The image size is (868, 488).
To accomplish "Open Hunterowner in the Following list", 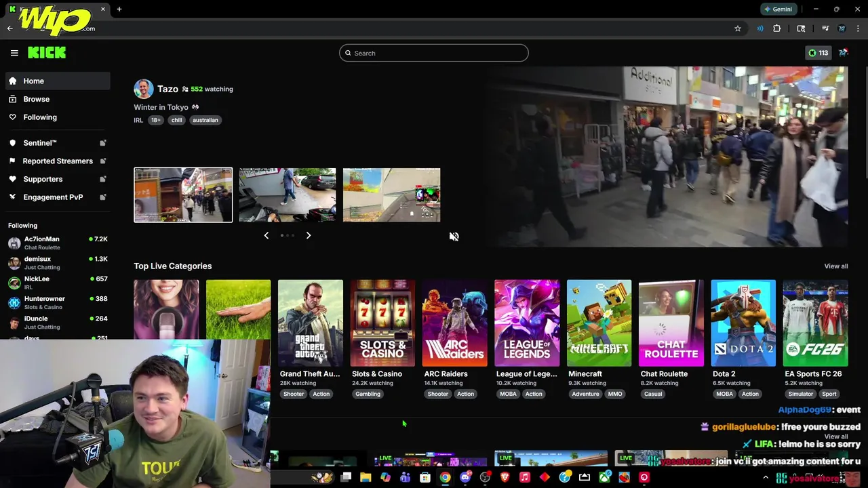I will (58, 302).
